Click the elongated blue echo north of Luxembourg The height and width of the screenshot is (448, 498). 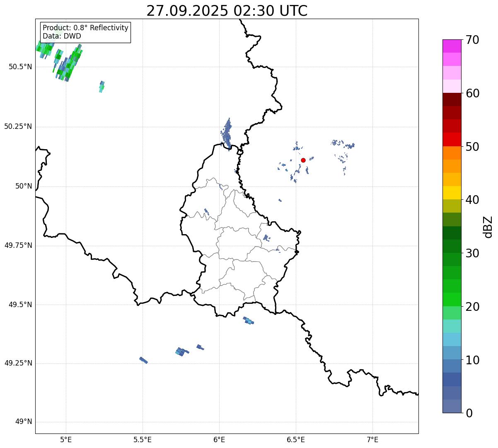click(227, 133)
